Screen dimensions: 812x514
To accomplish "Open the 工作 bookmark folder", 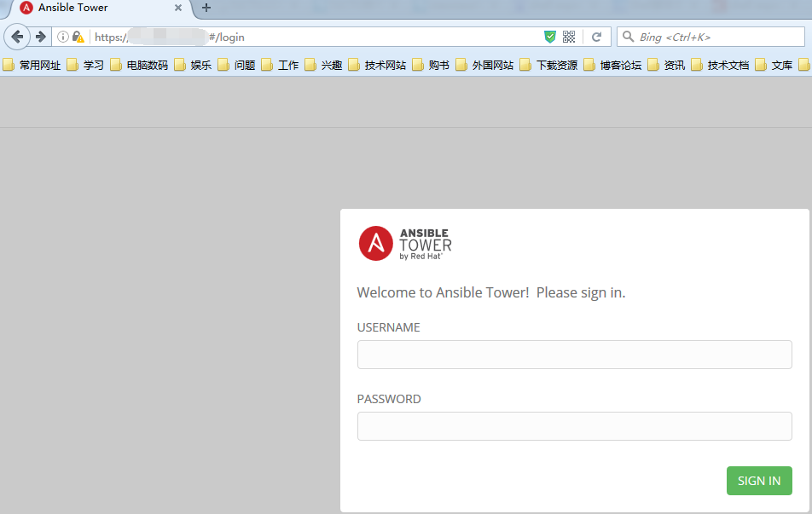I will point(280,66).
